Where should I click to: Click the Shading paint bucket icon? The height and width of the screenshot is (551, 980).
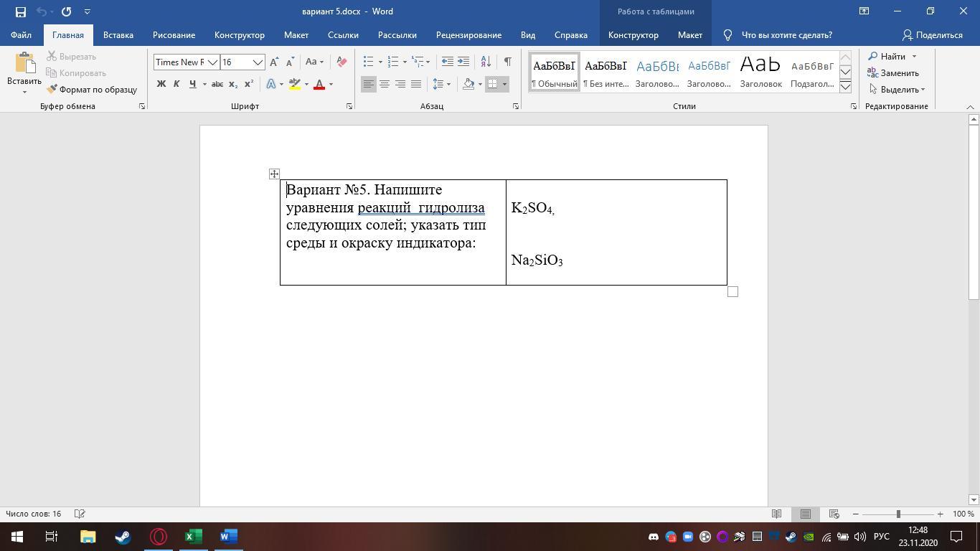(x=468, y=85)
